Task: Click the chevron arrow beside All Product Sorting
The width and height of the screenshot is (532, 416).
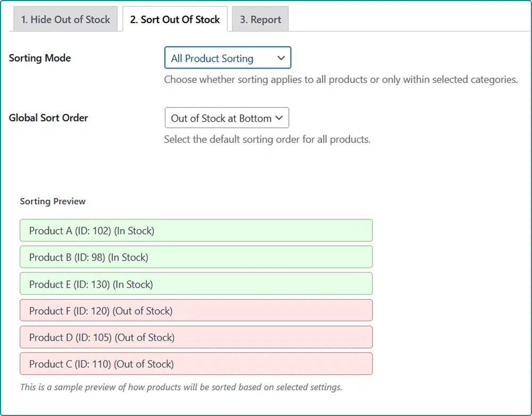Action: coord(281,59)
